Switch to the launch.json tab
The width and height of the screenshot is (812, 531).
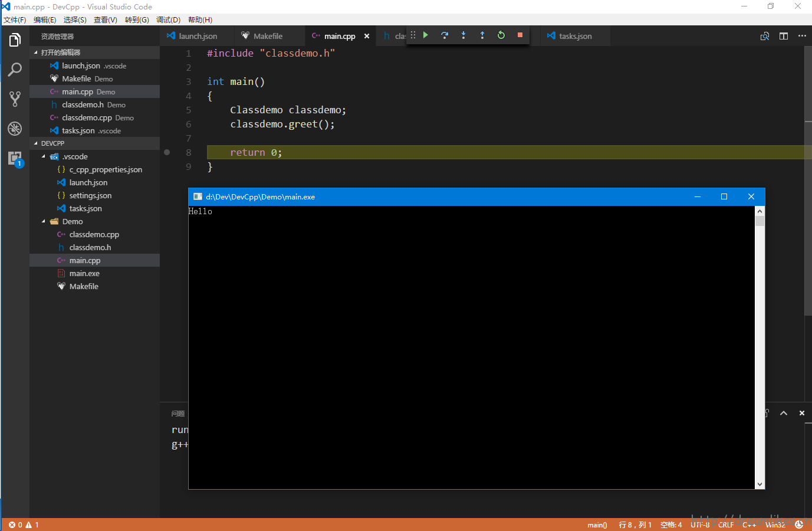[197, 36]
